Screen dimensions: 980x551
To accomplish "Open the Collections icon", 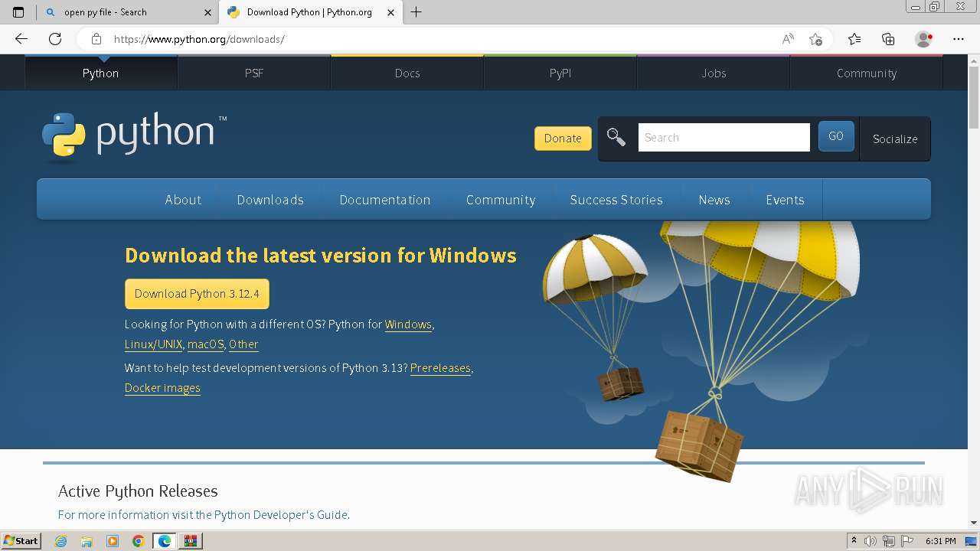I will click(x=888, y=39).
